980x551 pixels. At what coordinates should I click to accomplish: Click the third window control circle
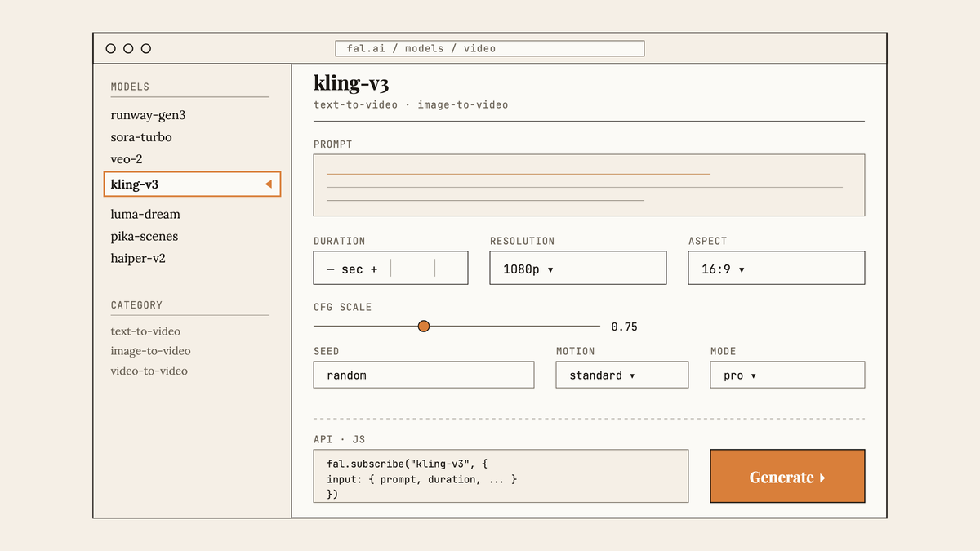146,48
